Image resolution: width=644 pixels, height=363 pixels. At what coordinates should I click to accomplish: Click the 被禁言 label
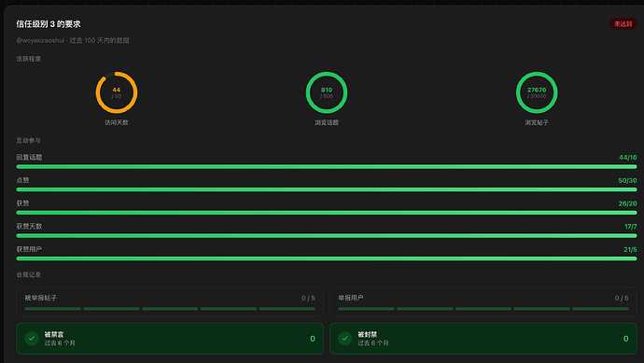(x=54, y=334)
